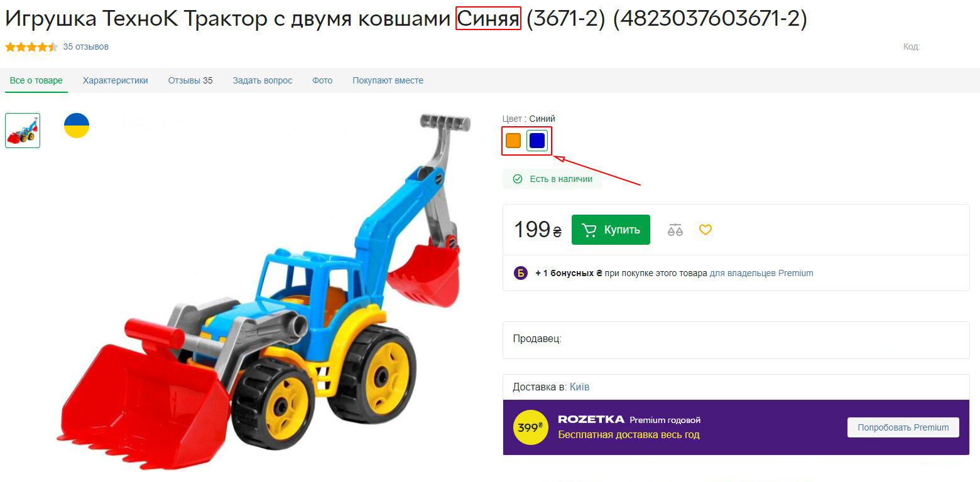
Task: Click the Купить button
Action: [x=611, y=230]
